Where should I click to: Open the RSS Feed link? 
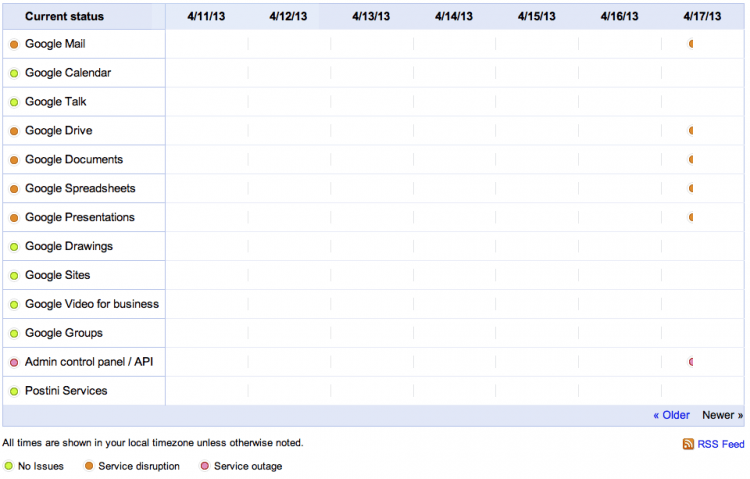pyautogui.click(x=720, y=444)
